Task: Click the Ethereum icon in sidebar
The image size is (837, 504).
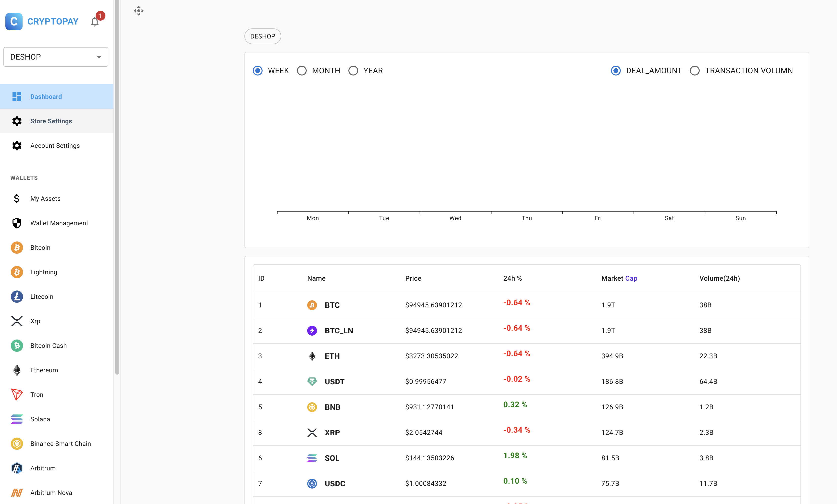Action: [x=17, y=370]
